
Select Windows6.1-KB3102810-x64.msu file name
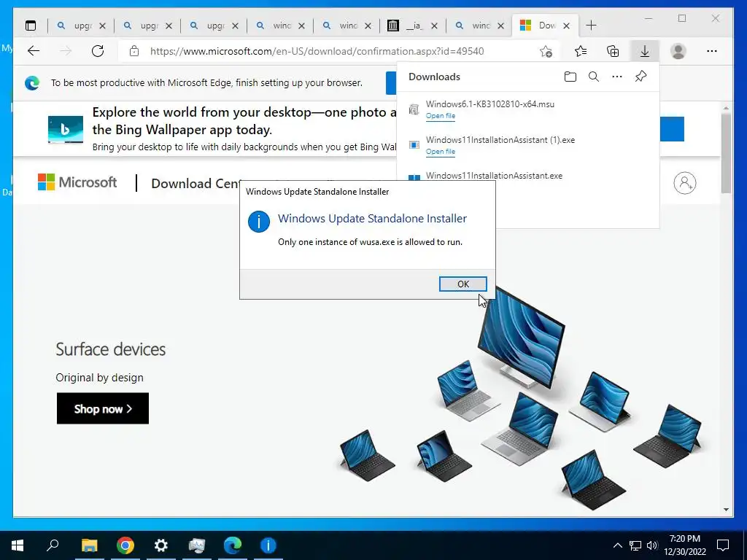pyautogui.click(x=489, y=104)
